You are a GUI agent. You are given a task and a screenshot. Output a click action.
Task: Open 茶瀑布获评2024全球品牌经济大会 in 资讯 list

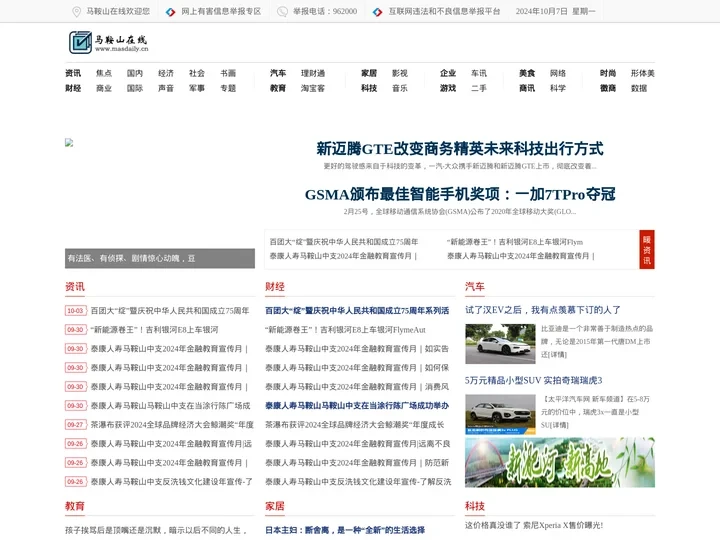pyautogui.click(x=172, y=425)
